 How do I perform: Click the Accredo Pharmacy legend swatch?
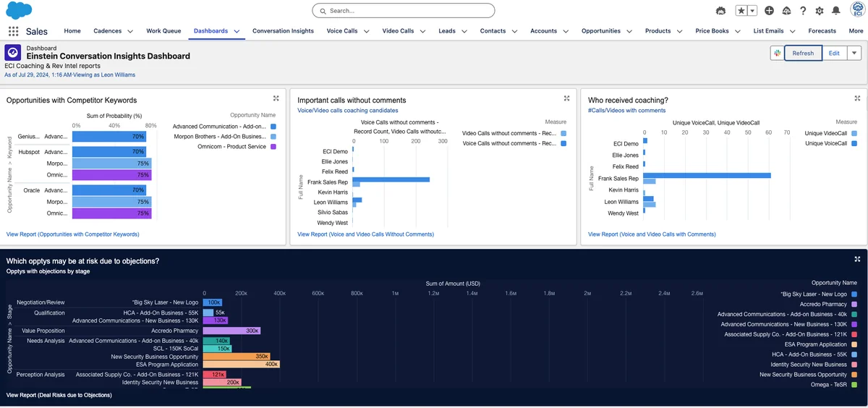[854, 305]
